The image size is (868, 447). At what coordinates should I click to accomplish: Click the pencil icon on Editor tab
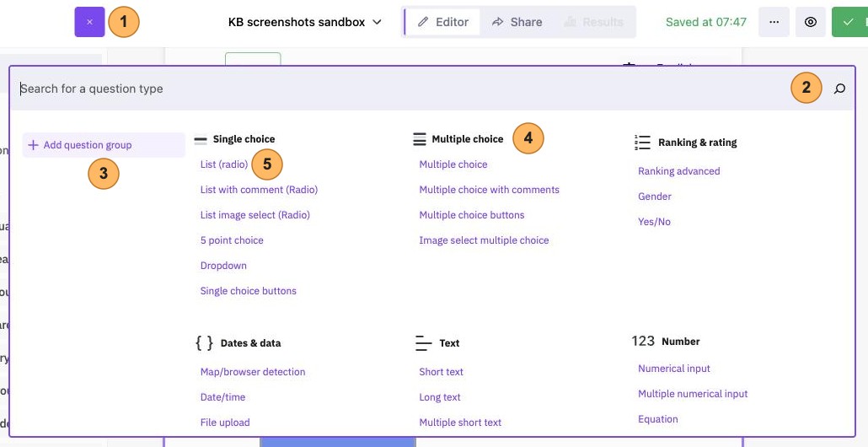(x=424, y=22)
